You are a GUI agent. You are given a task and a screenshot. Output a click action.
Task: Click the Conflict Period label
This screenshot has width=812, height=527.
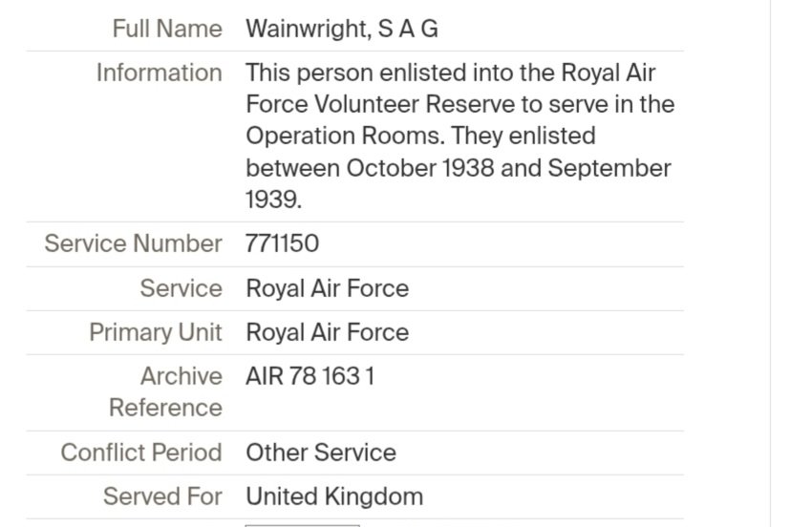(x=140, y=453)
